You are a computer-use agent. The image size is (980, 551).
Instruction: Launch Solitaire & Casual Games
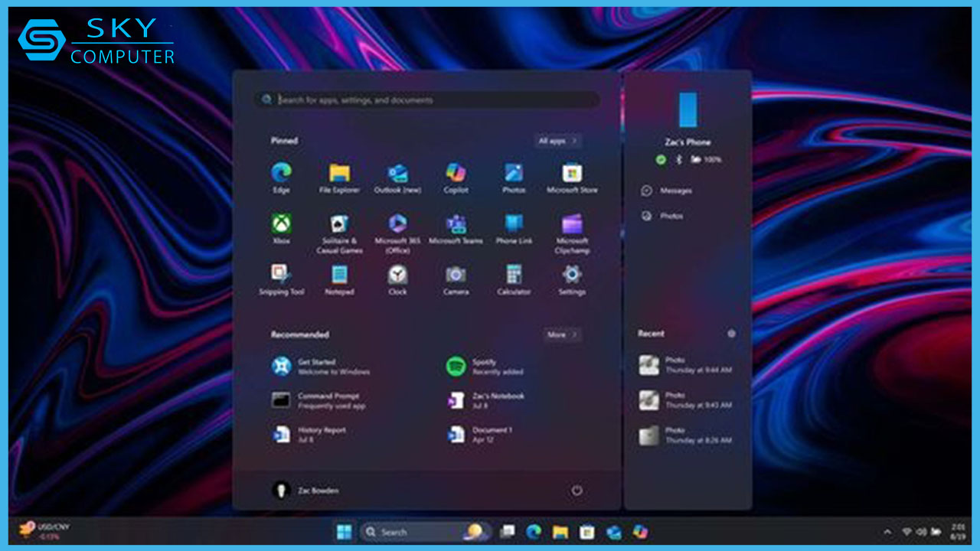(x=339, y=233)
